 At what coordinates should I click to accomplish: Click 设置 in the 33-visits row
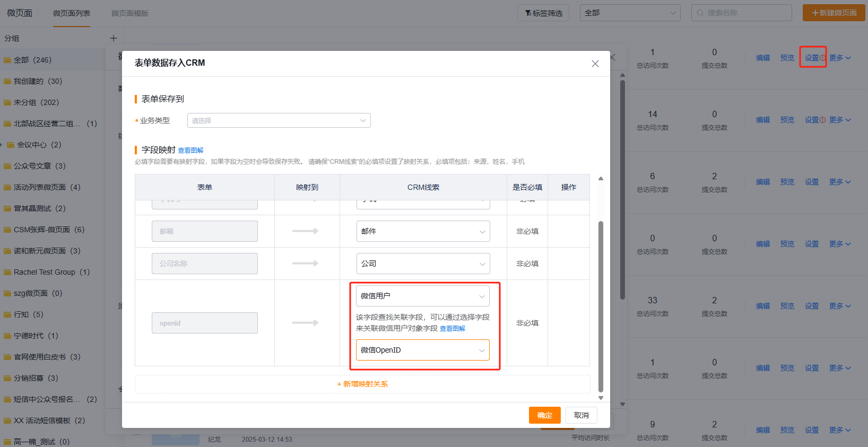pyautogui.click(x=812, y=306)
